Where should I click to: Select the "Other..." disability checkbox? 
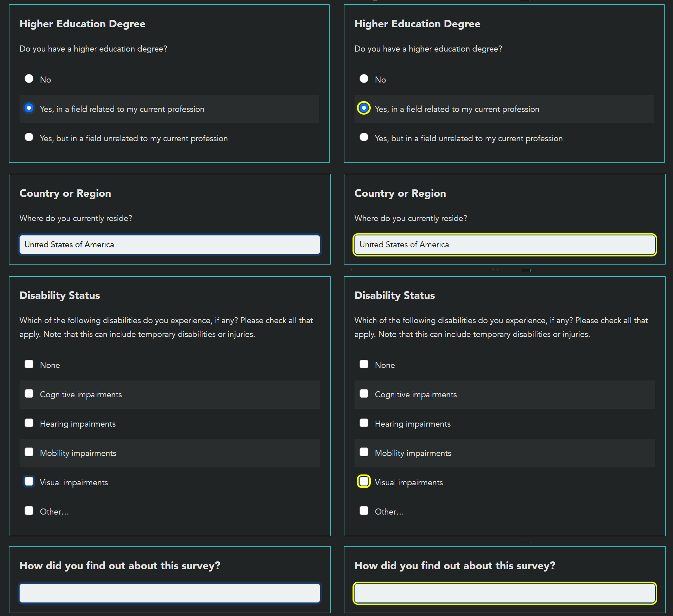pos(29,511)
